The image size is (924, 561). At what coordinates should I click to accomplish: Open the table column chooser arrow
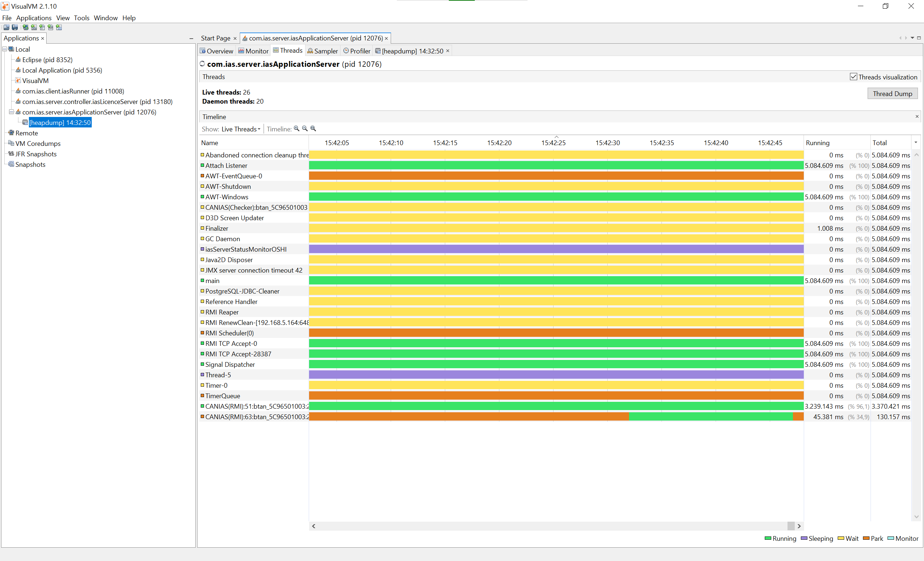[x=916, y=143]
